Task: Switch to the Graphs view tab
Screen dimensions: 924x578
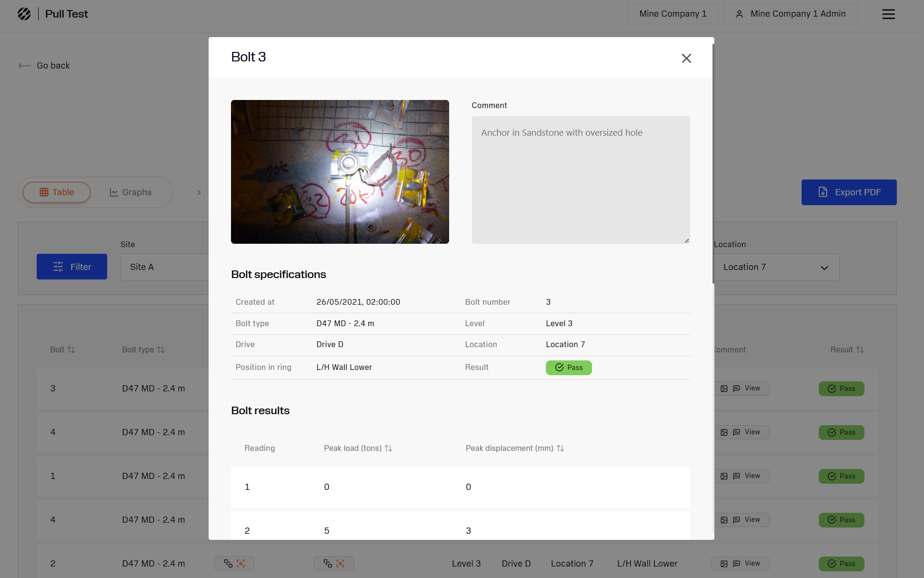Action: (131, 192)
